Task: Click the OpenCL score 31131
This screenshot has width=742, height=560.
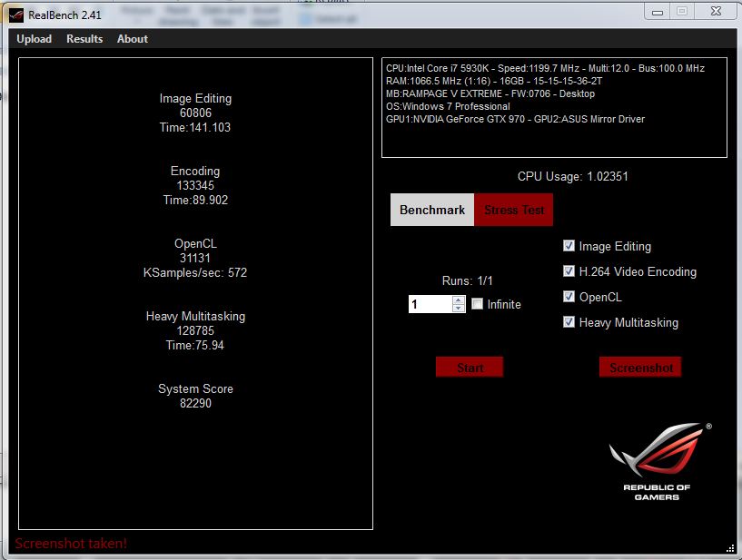Action: click(195, 259)
